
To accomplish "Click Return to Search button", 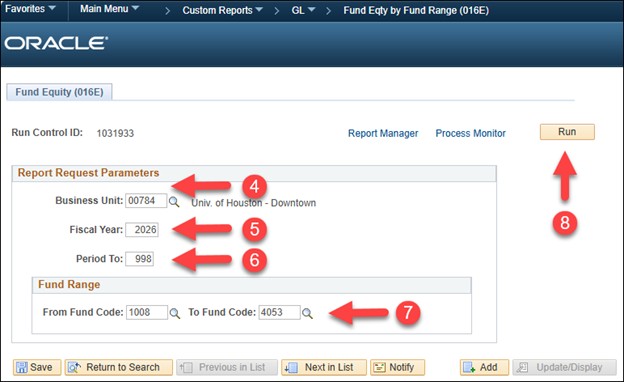I will [x=119, y=367].
